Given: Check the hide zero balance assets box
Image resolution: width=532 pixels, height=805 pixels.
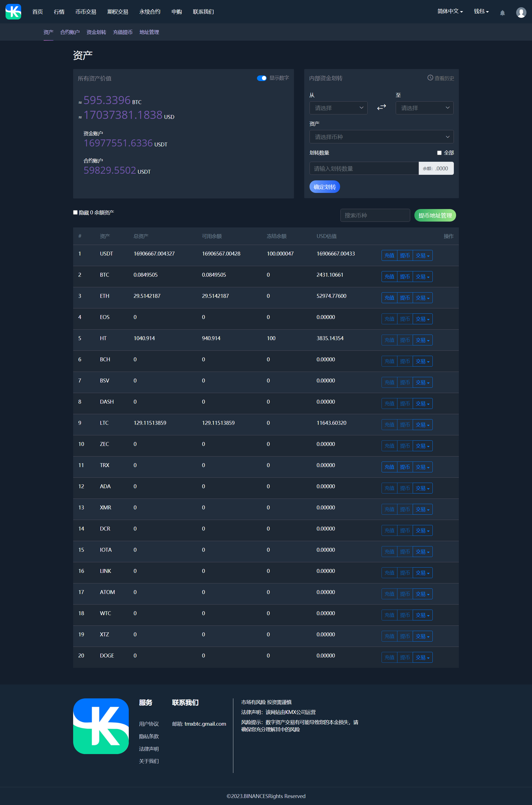Looking at the screenshot, I should [75, 213].
